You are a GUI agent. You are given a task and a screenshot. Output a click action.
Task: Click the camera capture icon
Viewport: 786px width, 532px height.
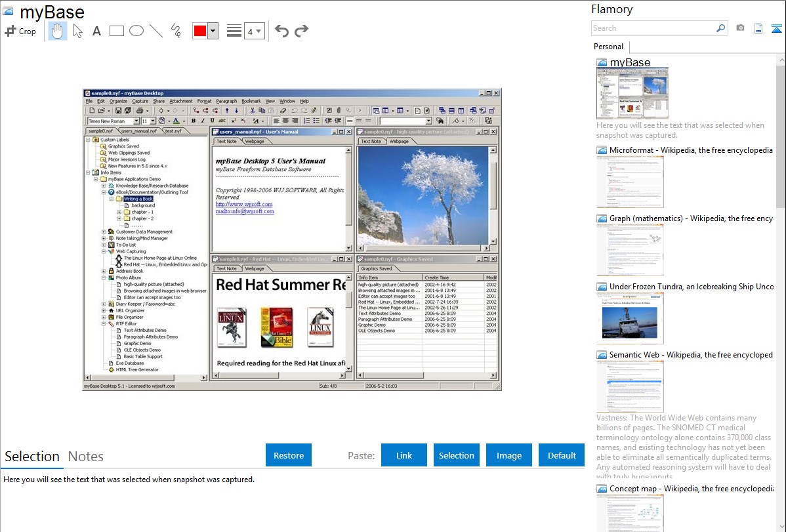tap(740, 28)
